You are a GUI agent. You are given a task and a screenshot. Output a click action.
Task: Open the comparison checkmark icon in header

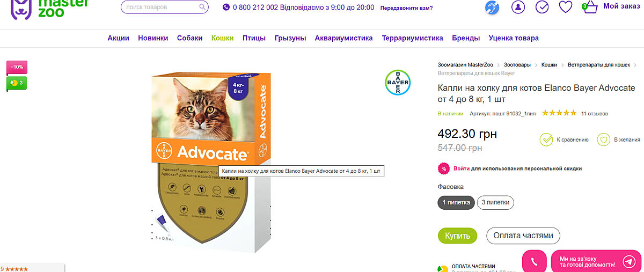point(543,7)
